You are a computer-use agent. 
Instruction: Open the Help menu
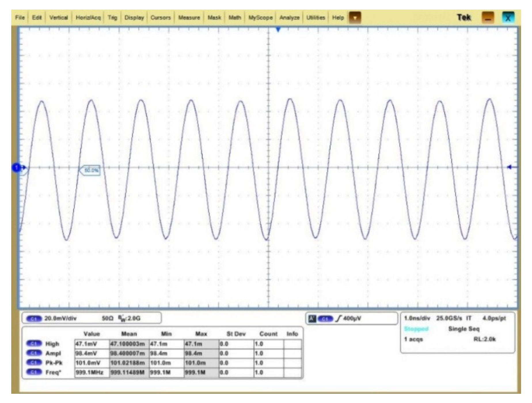(338, 18)
